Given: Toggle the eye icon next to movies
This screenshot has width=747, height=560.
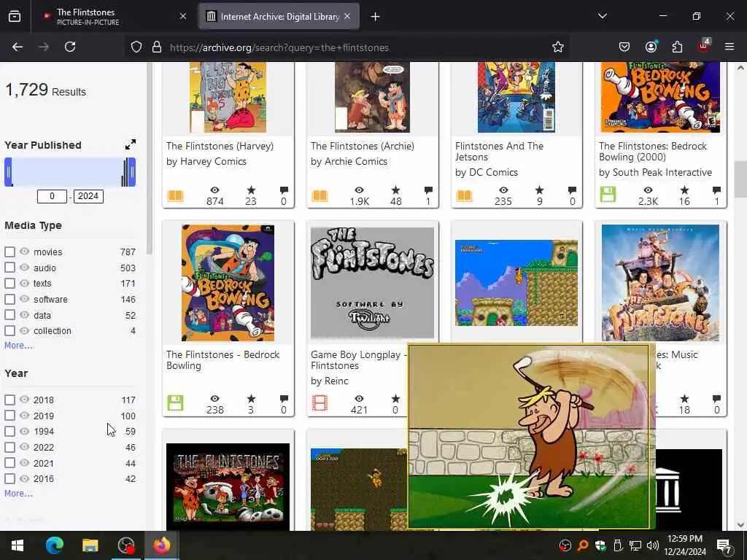Looking at the screenshot, I should click(x=24, y=252).
